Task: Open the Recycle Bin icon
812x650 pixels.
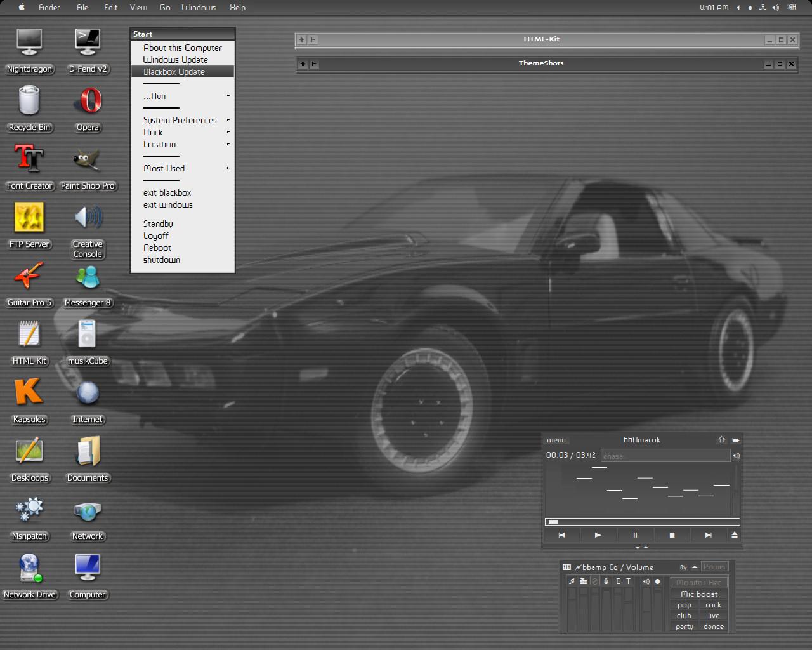Action: (x=29, y=102)
